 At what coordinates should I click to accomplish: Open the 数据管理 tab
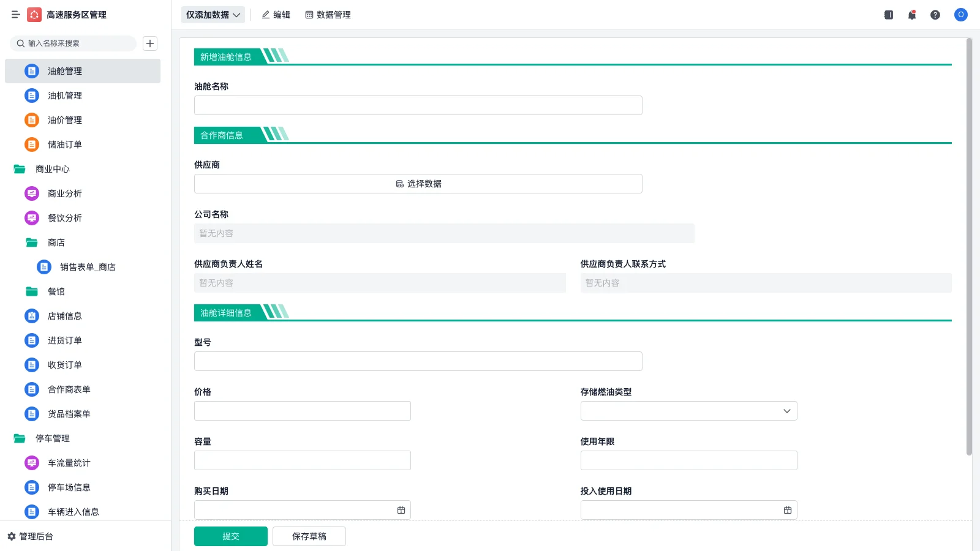tap(328, 15)
